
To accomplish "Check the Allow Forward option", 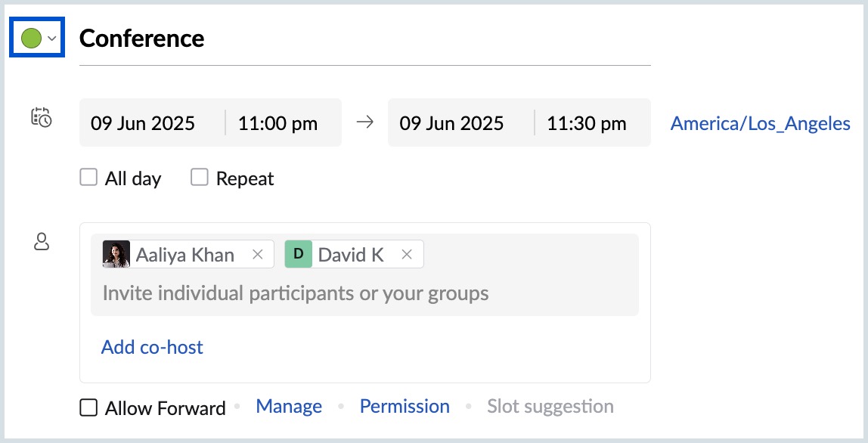I will coord(88,408).
